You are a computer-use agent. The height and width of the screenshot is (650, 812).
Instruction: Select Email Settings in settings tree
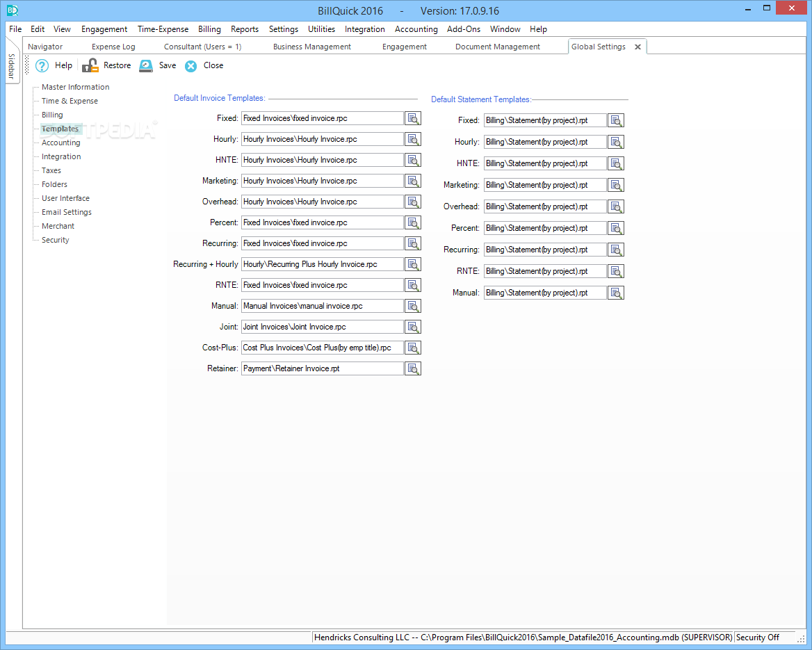[66, 212]
